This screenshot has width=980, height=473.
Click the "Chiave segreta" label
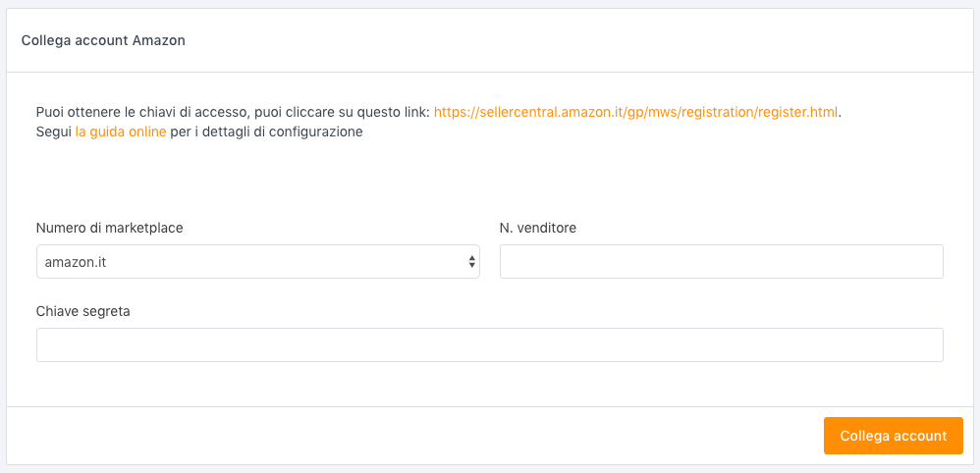coord(83,311)
